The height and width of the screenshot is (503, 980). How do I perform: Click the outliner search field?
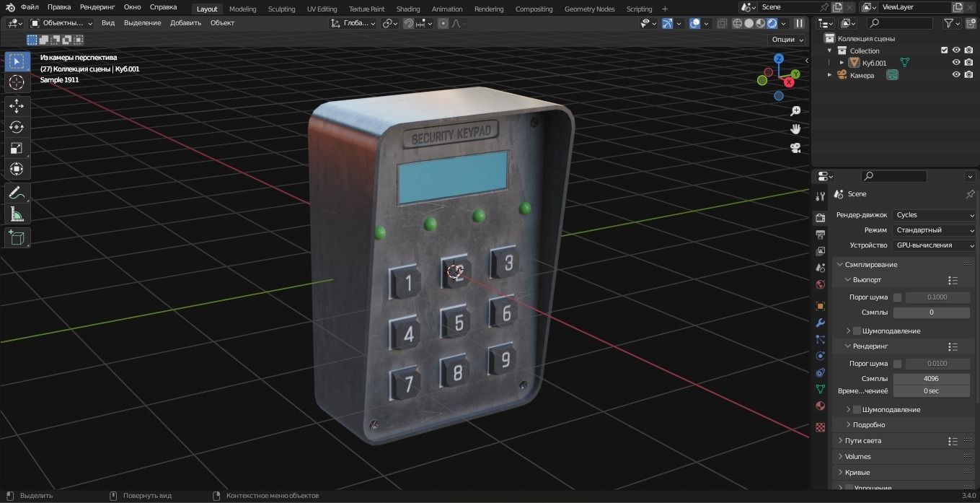pyautogui.click(x=899, y=23)
